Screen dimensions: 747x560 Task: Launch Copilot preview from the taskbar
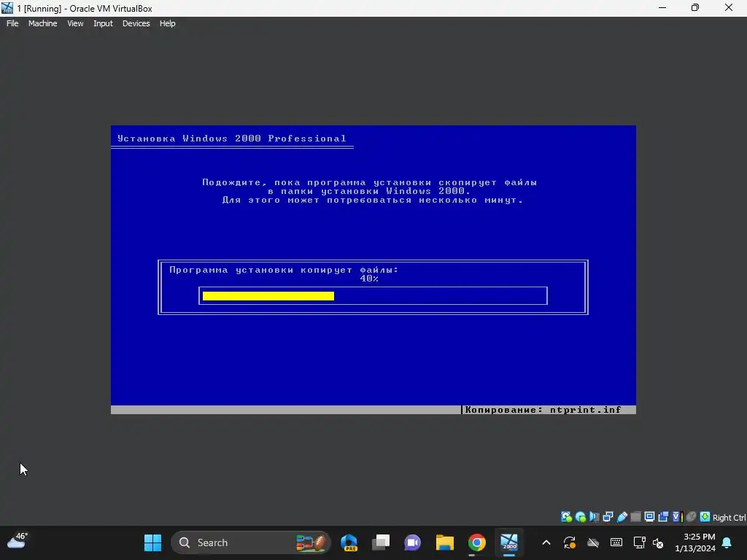349,542
